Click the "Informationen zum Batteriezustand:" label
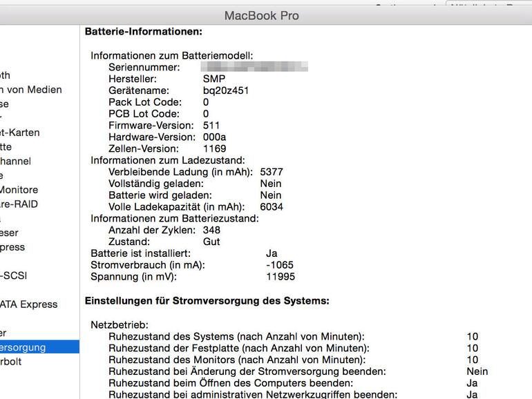Screen dimensions: 532x399 point(175,218)
